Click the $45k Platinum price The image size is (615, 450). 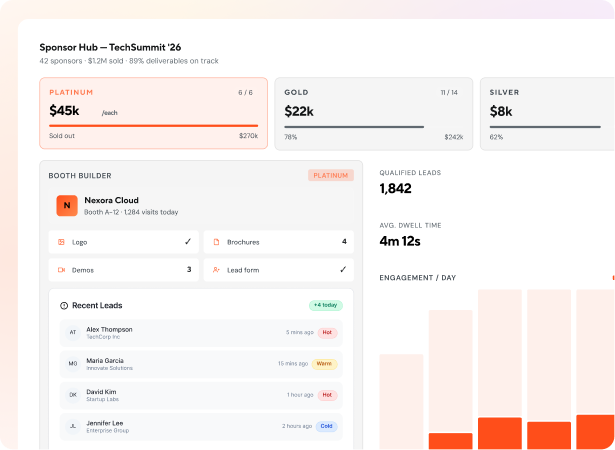coord(64,111)
